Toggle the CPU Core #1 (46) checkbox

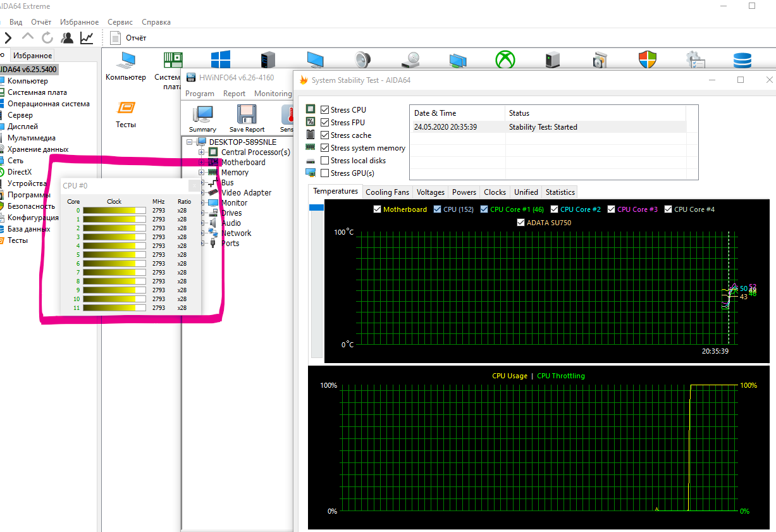[x=484, y=209]
